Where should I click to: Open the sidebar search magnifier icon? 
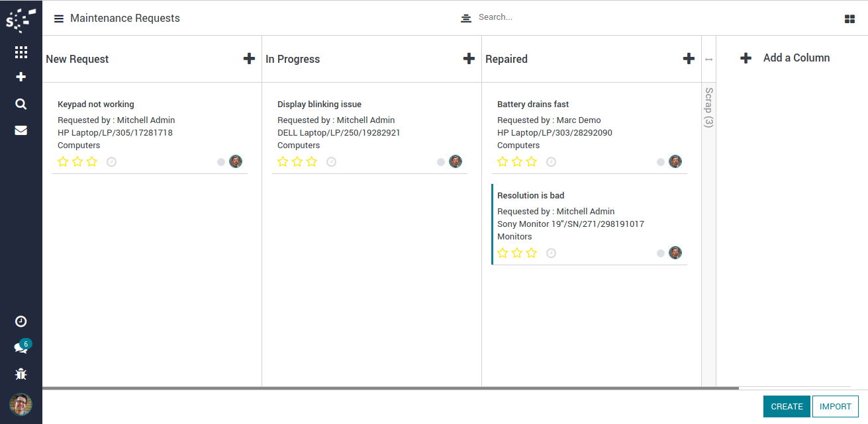21,104
